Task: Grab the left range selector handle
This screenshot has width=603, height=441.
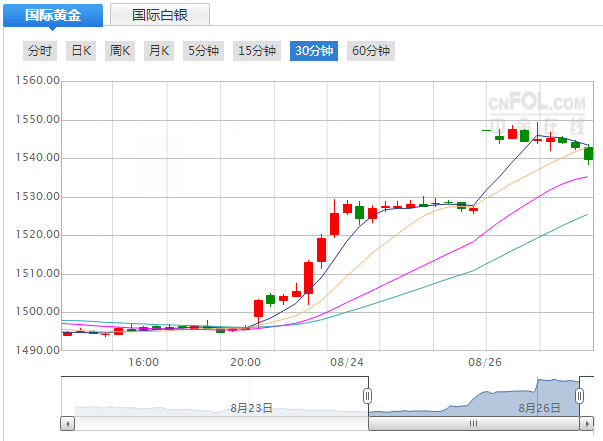Action: click(367, 396)
